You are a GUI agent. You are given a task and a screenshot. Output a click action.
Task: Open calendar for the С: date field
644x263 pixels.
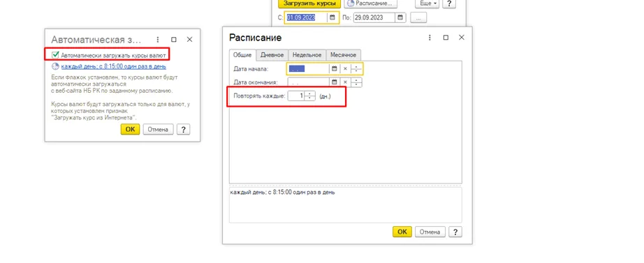pyautogui.click(x=332, y=17)
